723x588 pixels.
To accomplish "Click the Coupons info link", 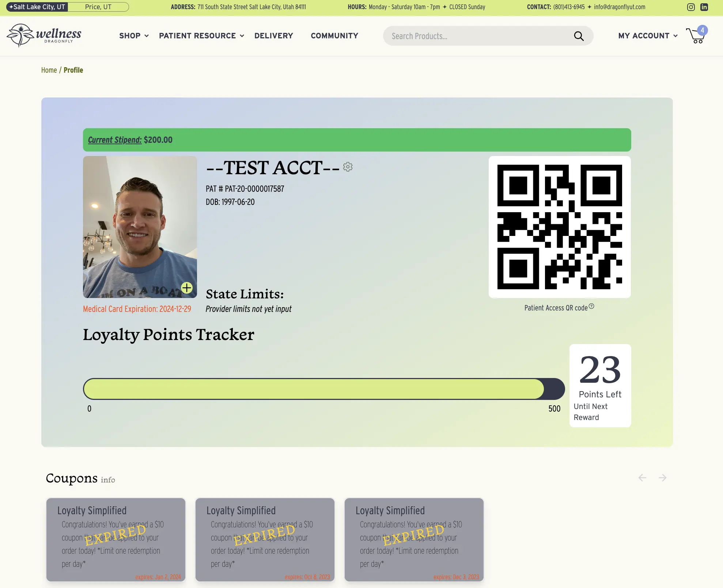I will [x=108, y=480].
